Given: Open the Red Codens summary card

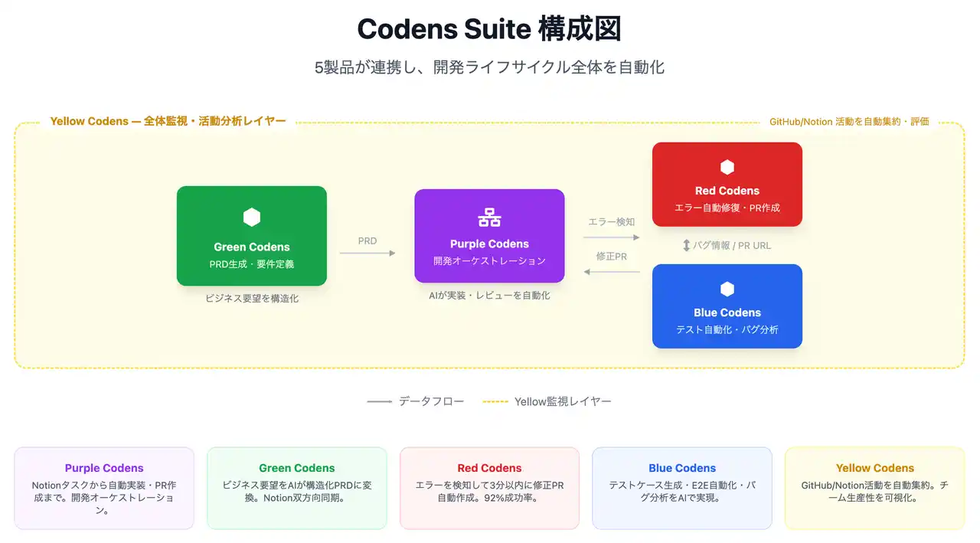Looking at the screenshot, I should tap(489, 488).
